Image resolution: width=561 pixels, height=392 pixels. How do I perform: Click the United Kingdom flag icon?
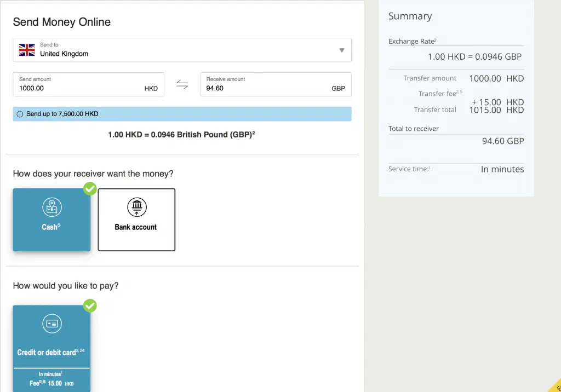click(27, 50)
